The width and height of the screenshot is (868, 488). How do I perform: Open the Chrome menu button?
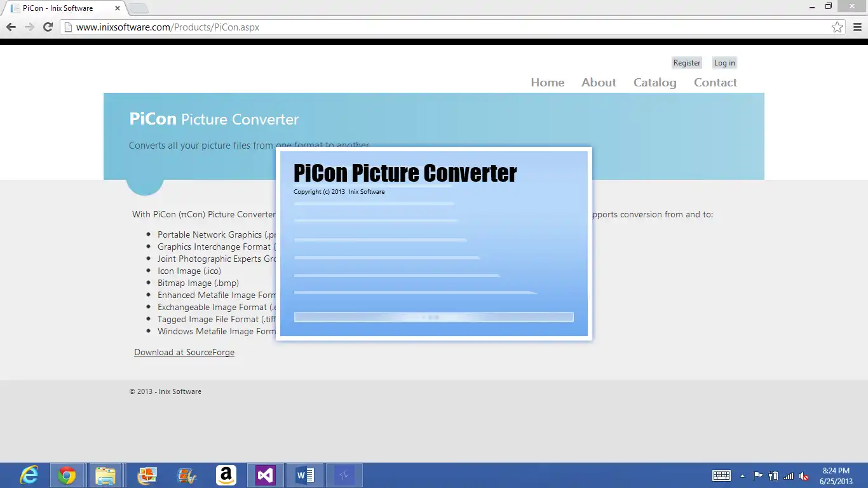coord(858,27)
